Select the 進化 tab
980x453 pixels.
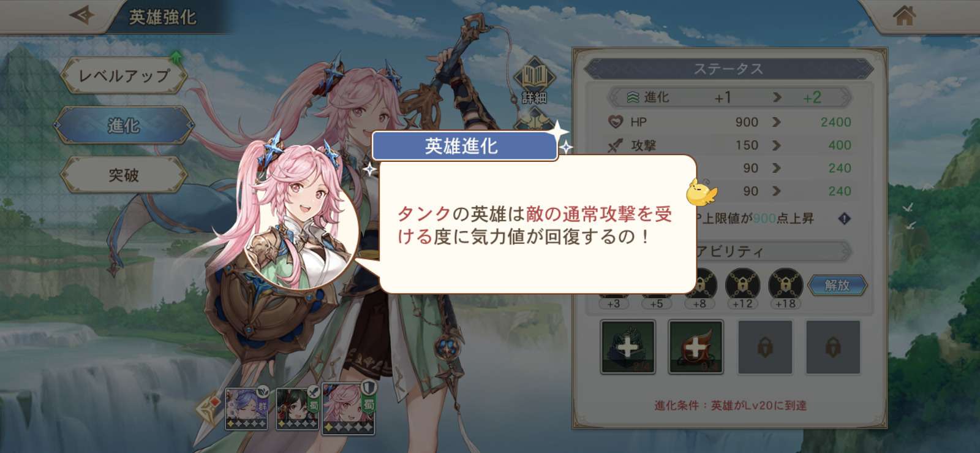(124, 125)
